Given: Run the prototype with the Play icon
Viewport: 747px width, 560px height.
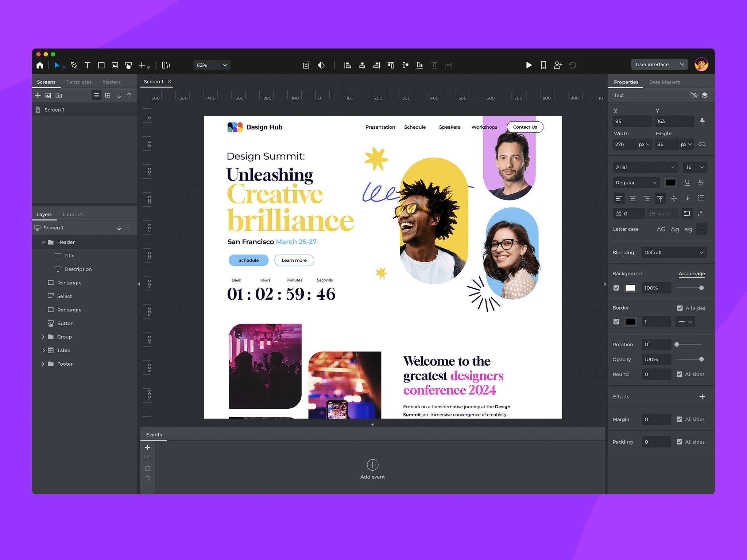Looking at the screenshot, I should pyautogui.click(x=529, y=65).
